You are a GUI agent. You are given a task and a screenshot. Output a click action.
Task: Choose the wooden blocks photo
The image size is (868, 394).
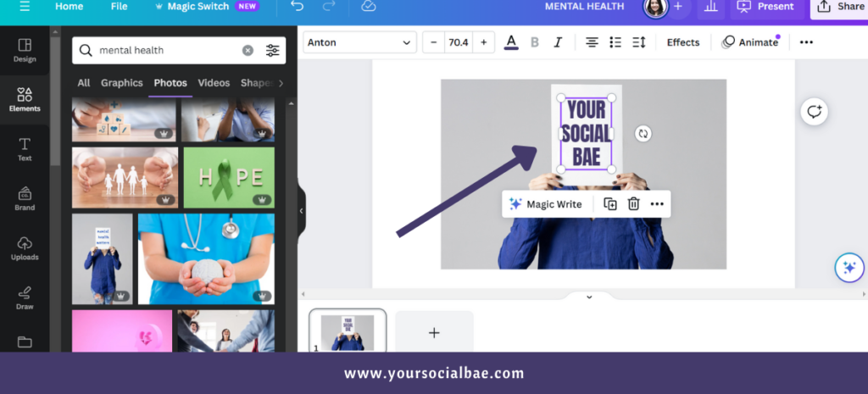pyautogui.click(x=124, y=119)
